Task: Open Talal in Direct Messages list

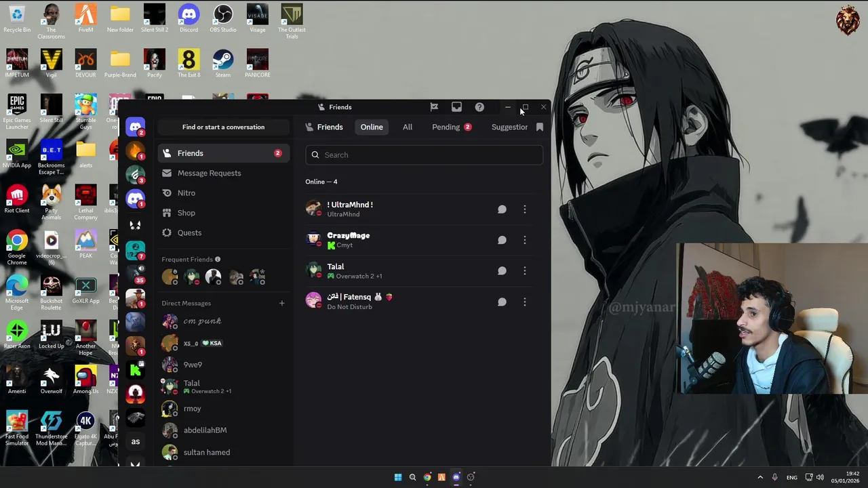Action: point(223,387)
